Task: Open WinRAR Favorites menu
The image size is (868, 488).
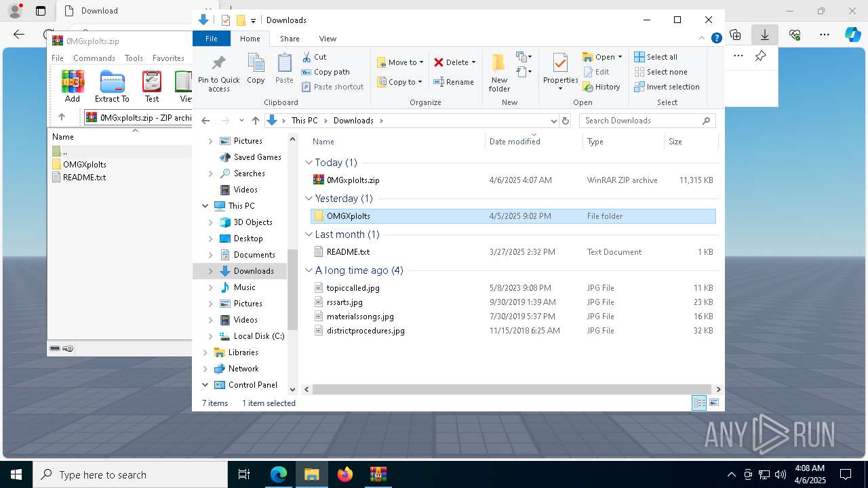Action: pyautogui.click(x=168, y=58)
